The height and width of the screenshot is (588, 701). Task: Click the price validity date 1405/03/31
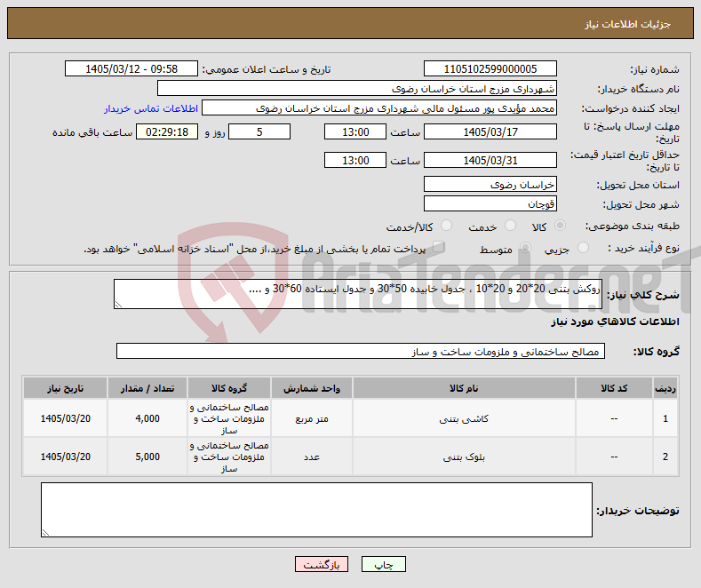point(490,160)
